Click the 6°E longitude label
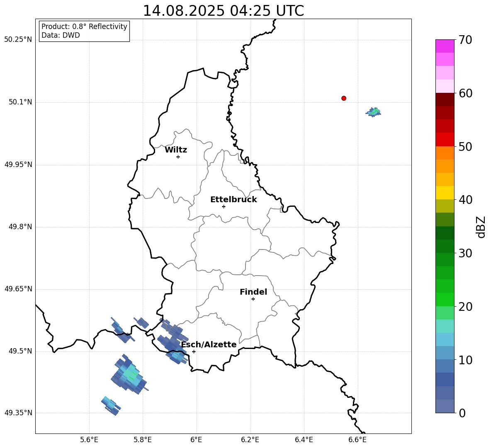 [196, 440]
